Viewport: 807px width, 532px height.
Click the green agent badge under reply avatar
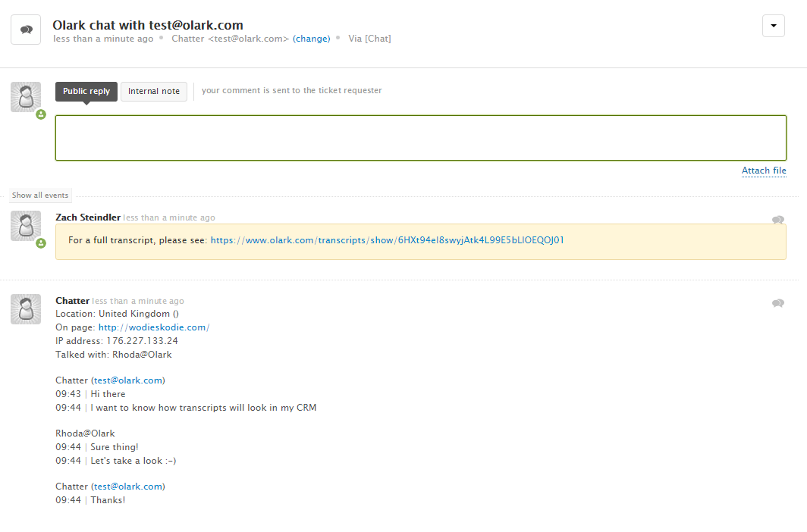41,114
